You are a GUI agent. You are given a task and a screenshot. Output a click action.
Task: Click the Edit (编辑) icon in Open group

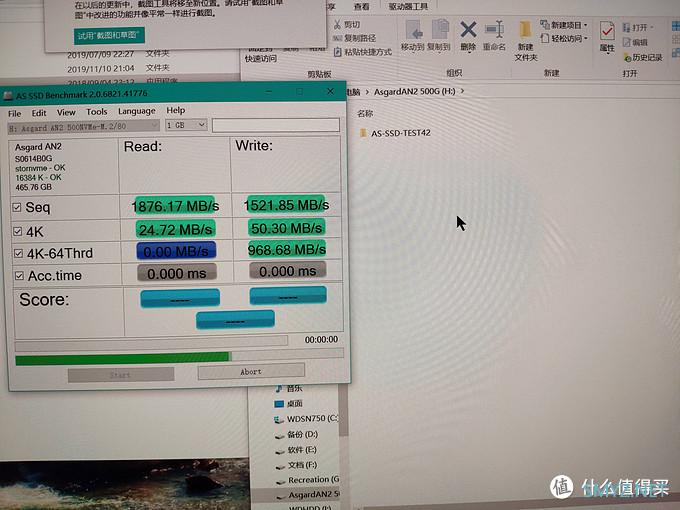627,42
